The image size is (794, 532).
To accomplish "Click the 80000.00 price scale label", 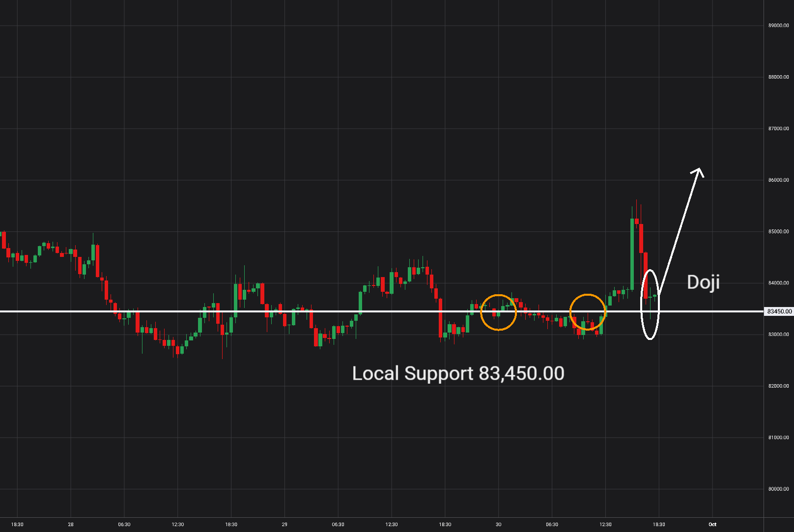I will coord(779,489).
